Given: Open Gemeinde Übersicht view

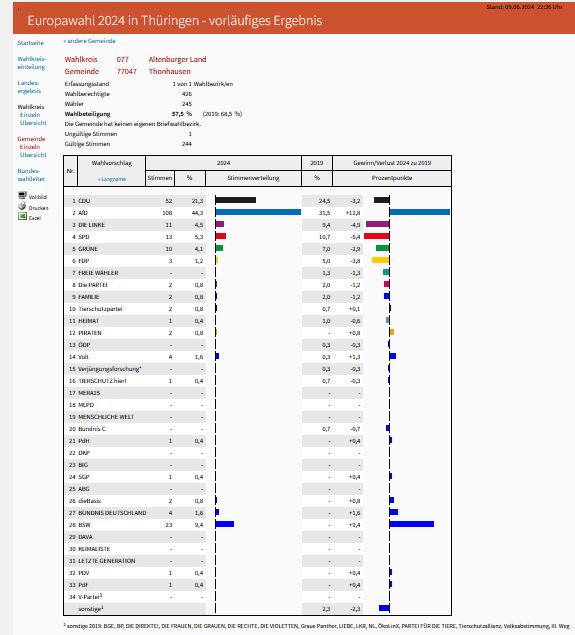Looking at the screenshot, I should (x=33, y=155).
